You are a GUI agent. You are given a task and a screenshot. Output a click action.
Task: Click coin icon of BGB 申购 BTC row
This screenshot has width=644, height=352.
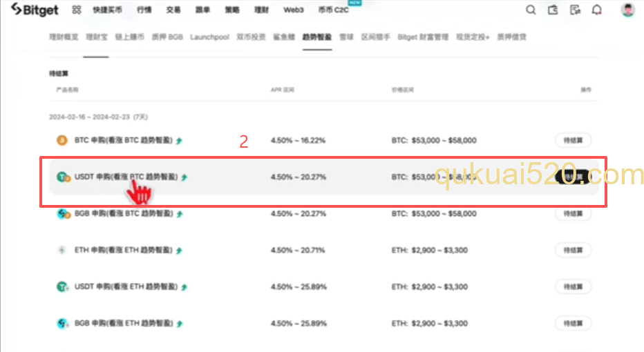64,214
